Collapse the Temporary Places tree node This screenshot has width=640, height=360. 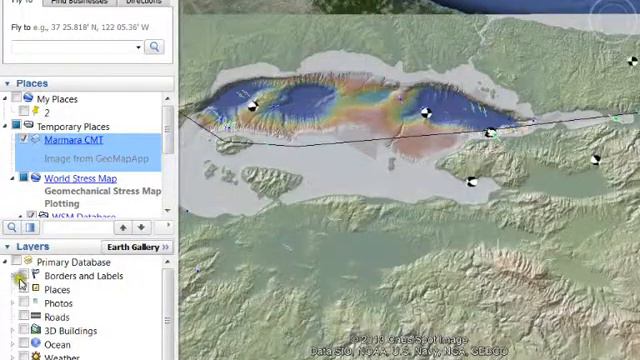coord(5,126)
